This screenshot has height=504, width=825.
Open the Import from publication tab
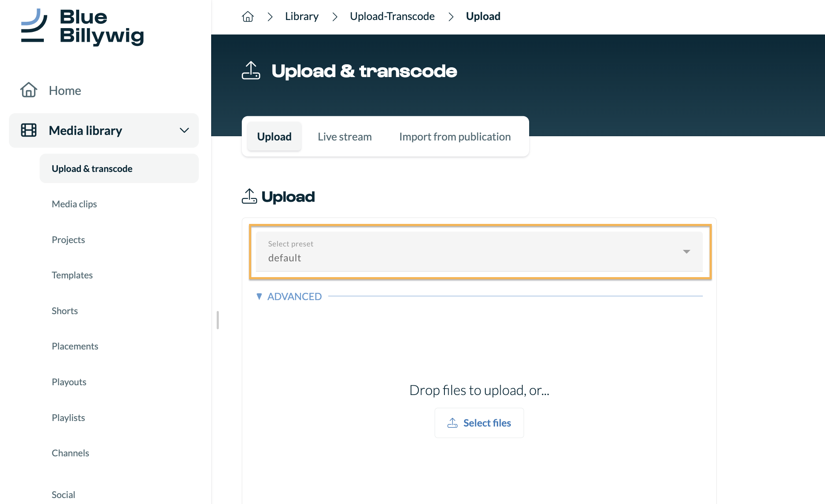[x=455, y=137]
